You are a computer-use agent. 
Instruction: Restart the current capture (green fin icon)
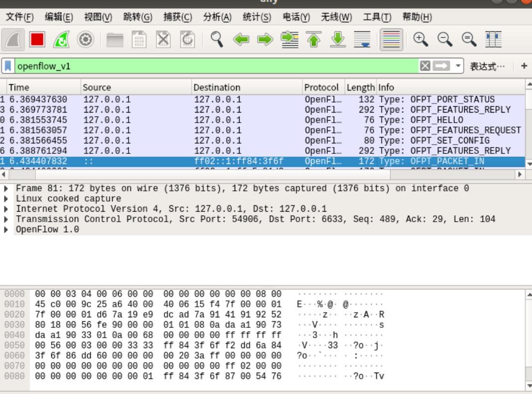61,40
